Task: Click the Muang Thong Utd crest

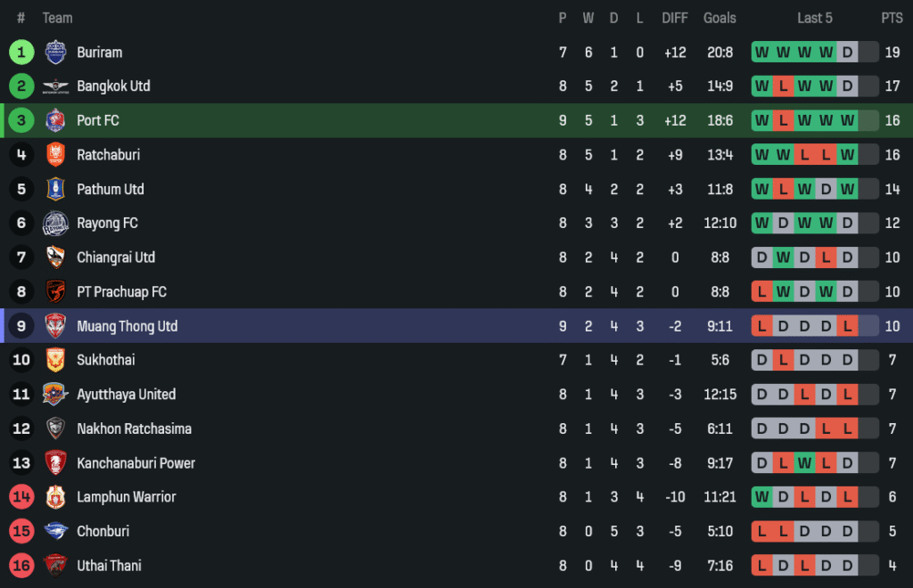Action: (55, 326)
